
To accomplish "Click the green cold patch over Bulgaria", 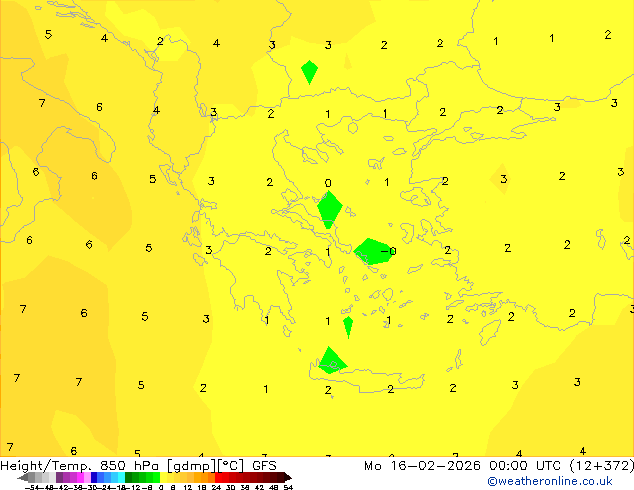I will pyautogui.click(x=309, y=72).
